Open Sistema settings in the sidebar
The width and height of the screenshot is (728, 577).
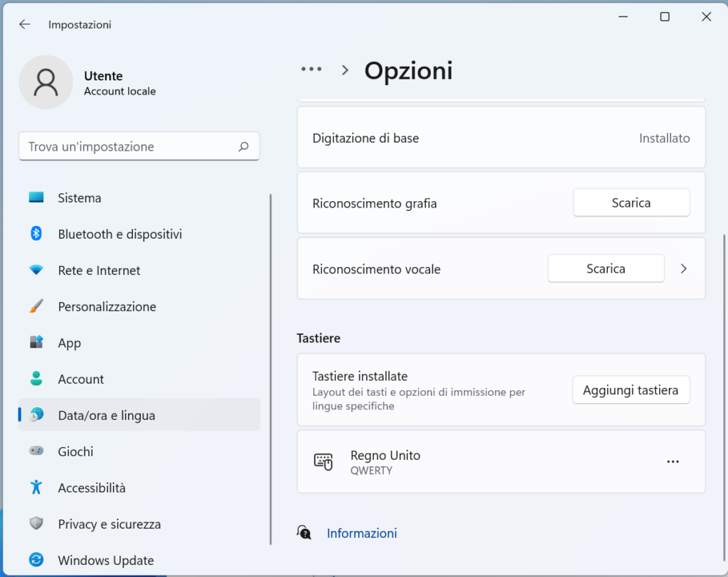[78, 198]
